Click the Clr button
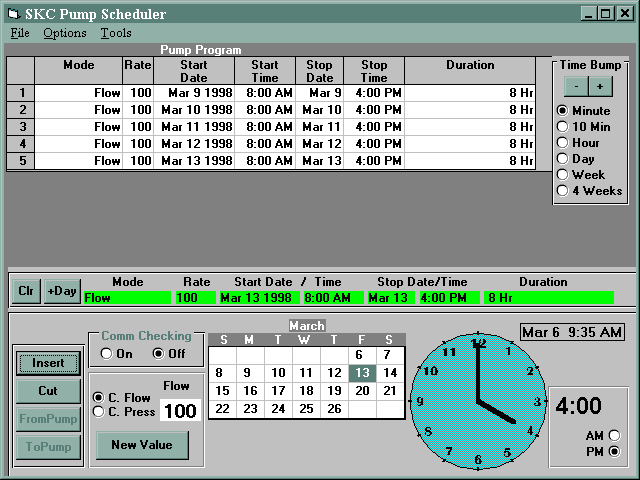Screen dimensions: 640x480 26,291
